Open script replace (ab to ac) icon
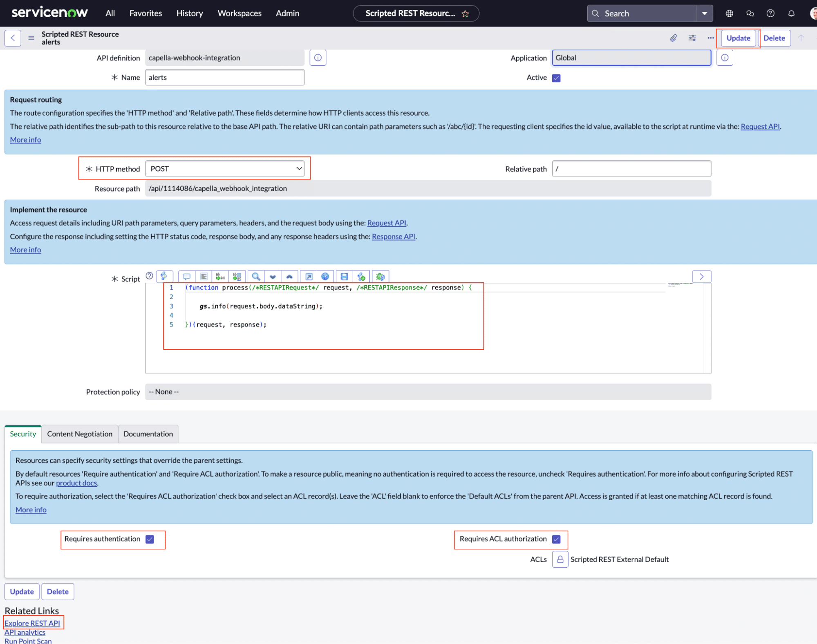The height and width of the screenshot is (644, 817). click(x=220, y=277)
